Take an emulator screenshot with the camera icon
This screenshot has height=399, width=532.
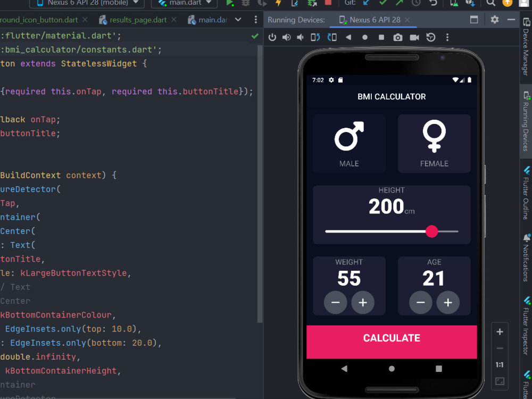tap(397, 37)
